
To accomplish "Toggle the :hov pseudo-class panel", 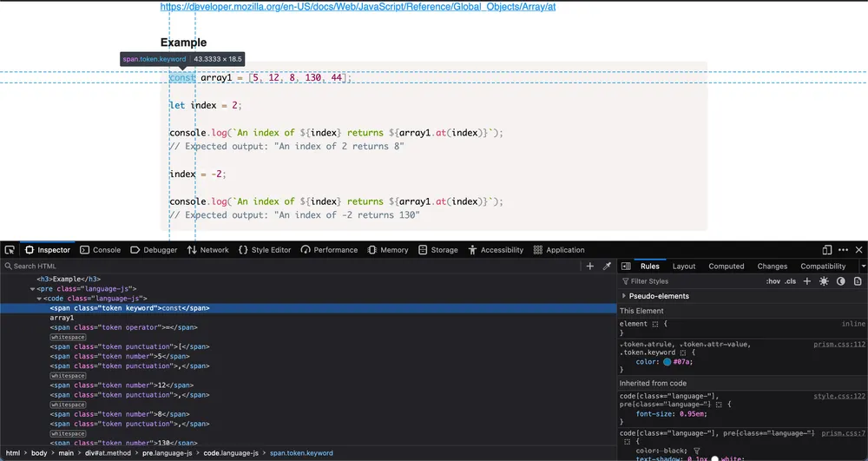I will point(773,281).
